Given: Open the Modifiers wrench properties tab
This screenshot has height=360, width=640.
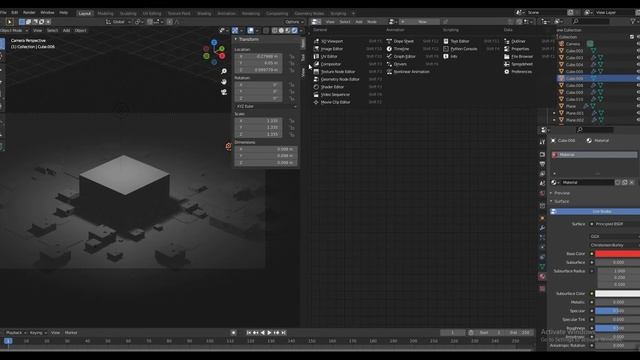Looking at the screenshot, I should [542, 228].
